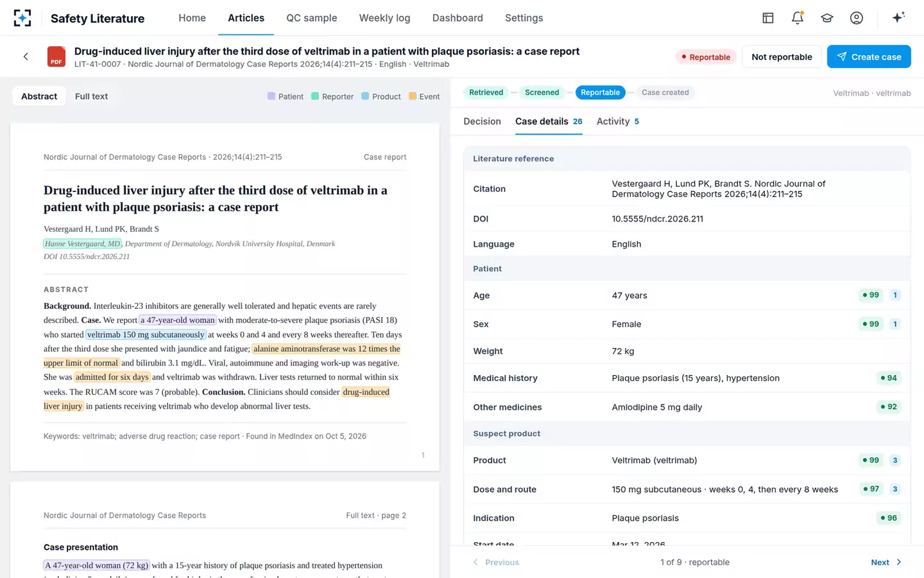Click highlighted 'a 47-year-old woman' text
This screenshot has width=924, height=578.
tap(178, 320)
